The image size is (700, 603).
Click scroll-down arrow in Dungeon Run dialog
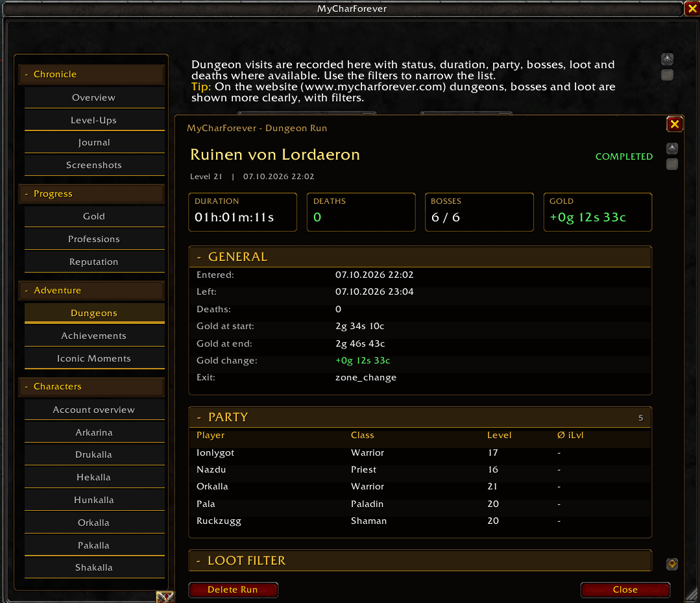[672, 564]
